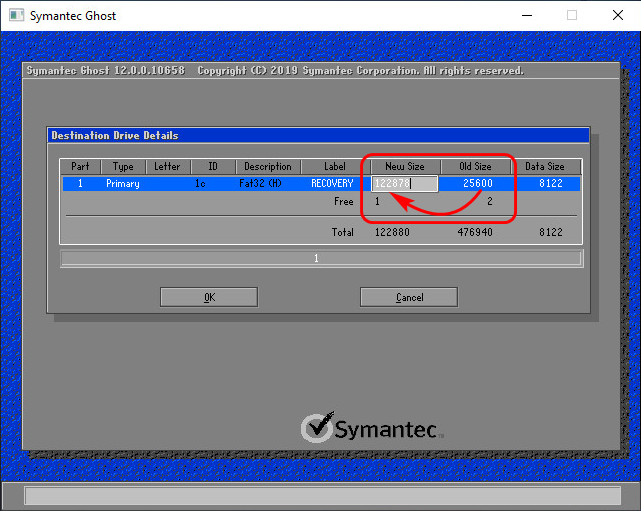Click the Type column header
This screenshot has width=641, height=511.
(x=123, y=166)
